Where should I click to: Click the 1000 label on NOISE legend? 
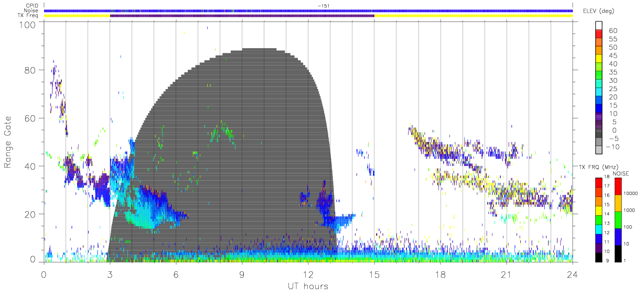[x=629, y=210]
